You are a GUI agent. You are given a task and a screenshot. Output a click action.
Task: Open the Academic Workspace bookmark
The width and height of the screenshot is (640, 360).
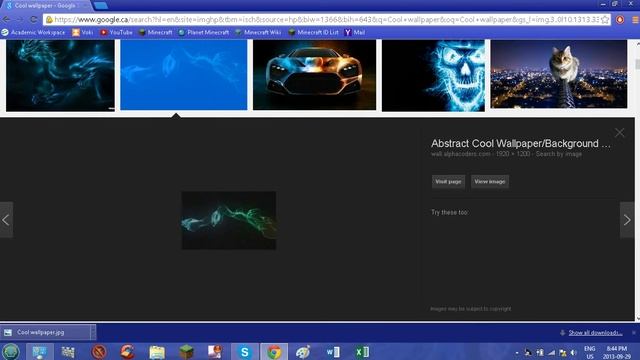(x=33, y=32)
